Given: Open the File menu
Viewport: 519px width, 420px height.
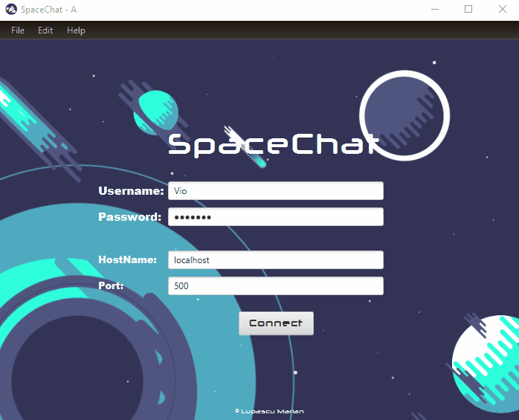Looking at the screenshot, I should click(x=18, y=30).
